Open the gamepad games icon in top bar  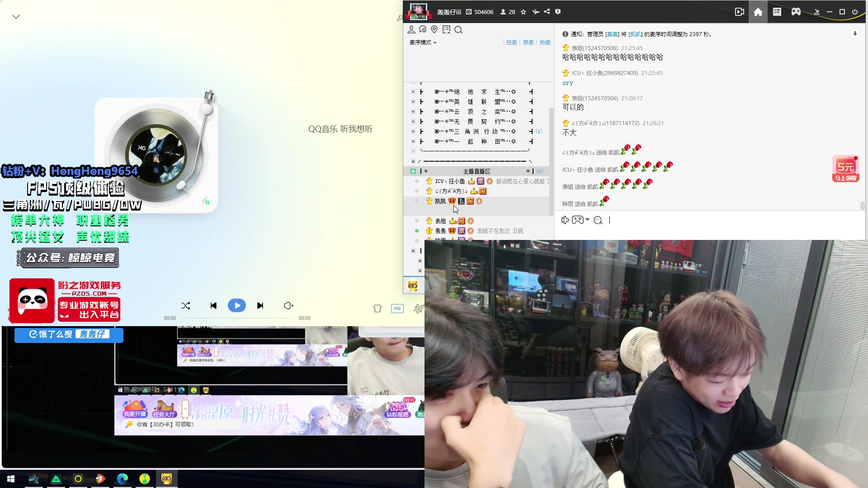(796, 12)
